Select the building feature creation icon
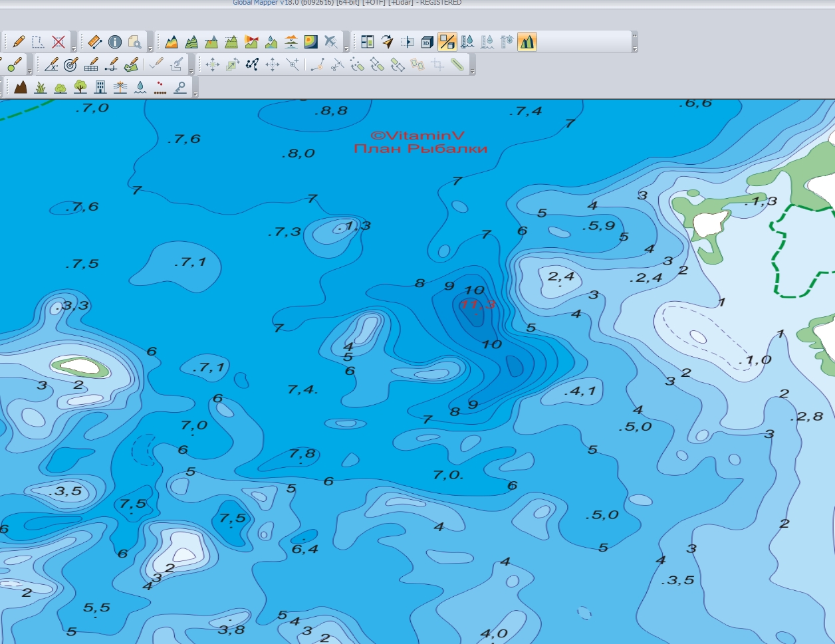The image size is (835, 644). coord(100,87)
